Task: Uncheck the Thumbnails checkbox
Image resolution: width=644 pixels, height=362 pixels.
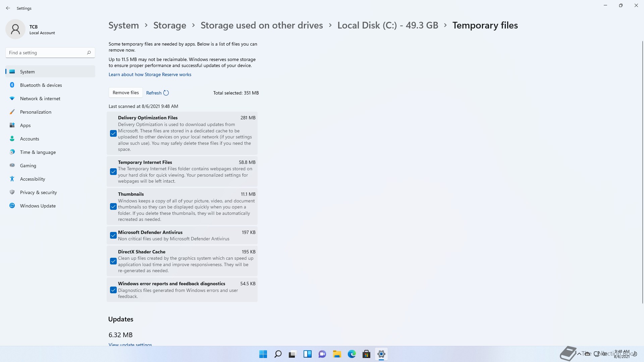Action: 113,207
